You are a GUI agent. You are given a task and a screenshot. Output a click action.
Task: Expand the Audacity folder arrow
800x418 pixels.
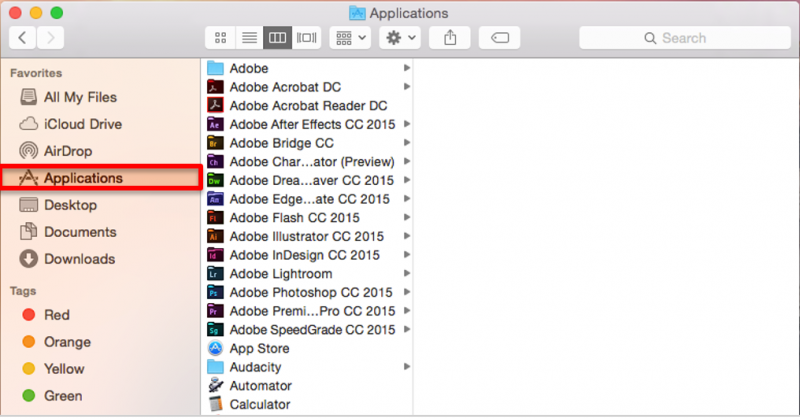coord(407,367)
